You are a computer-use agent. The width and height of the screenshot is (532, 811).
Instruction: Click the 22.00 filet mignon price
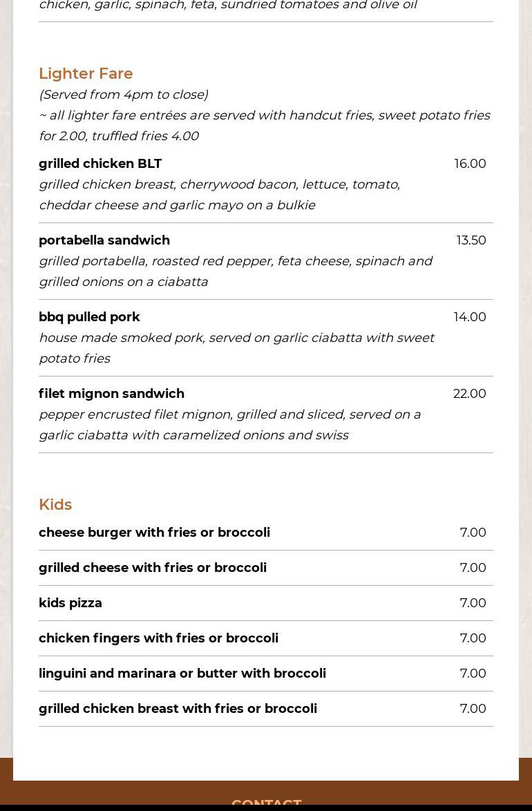pos(470,394)
